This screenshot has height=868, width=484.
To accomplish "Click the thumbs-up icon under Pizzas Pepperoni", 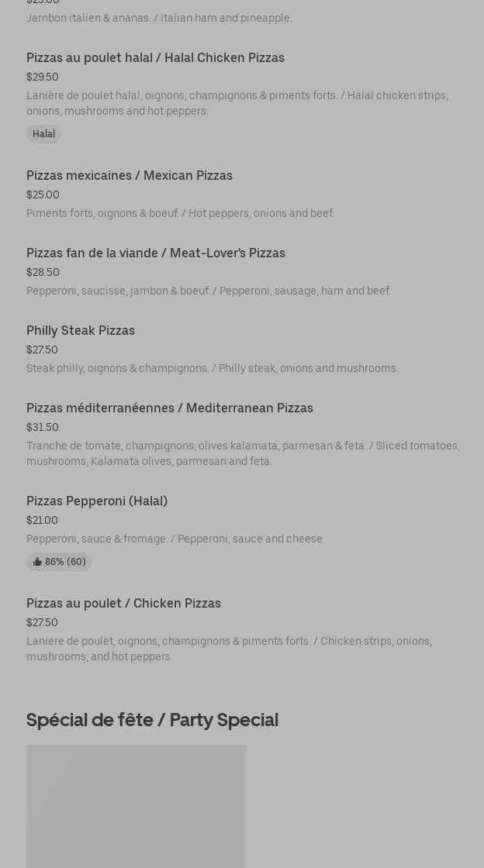I will [37, 563].
